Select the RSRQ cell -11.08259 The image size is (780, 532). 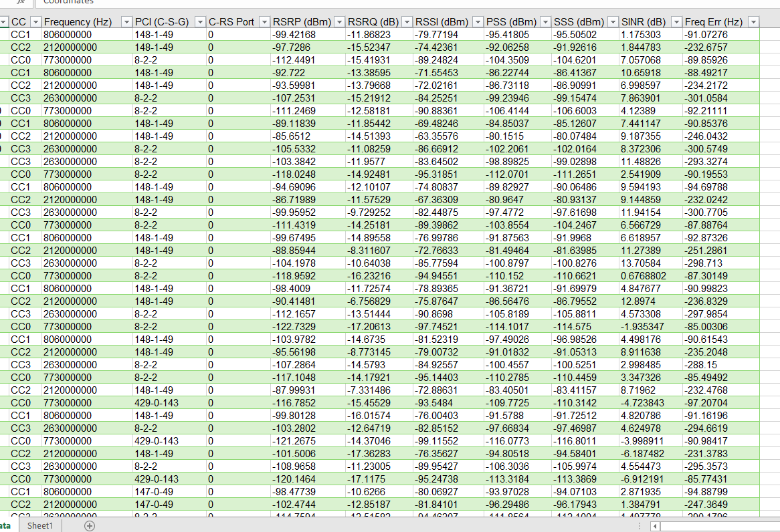(379, 148)
